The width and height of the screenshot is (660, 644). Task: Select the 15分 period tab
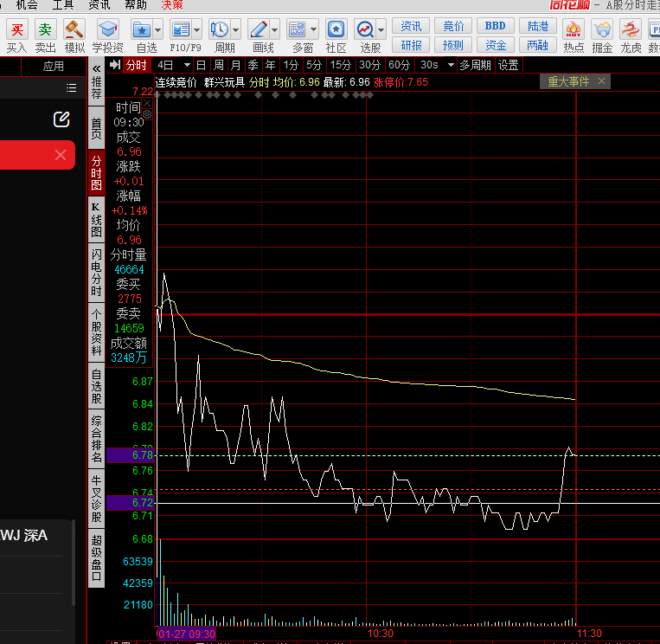[x=341, y=65]
